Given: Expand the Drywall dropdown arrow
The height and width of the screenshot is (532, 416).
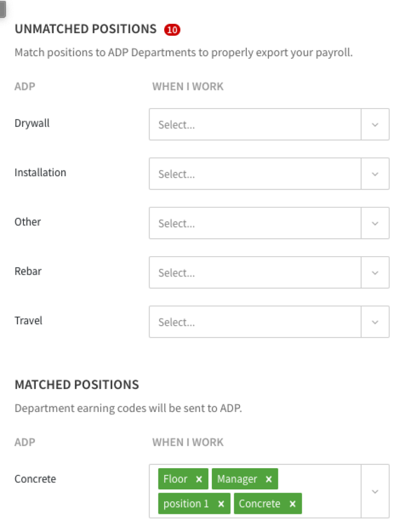Looking at the screenshot, I should pos(375,125).
